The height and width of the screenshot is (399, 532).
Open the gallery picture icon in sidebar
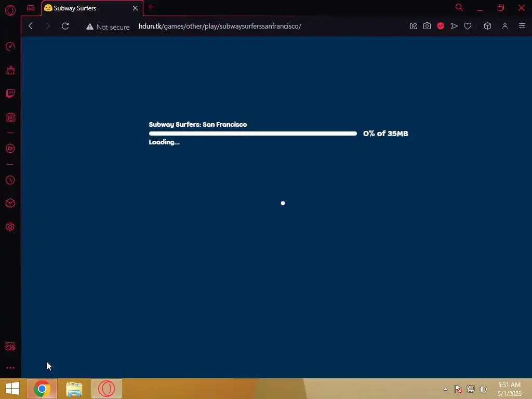coord(10,346)
